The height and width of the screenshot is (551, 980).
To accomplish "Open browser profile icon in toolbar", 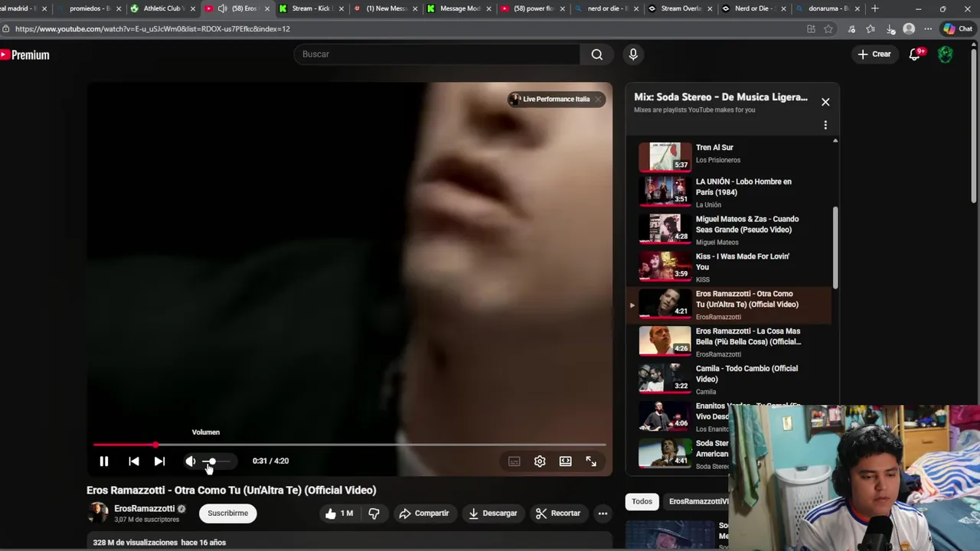I will 909,29.
